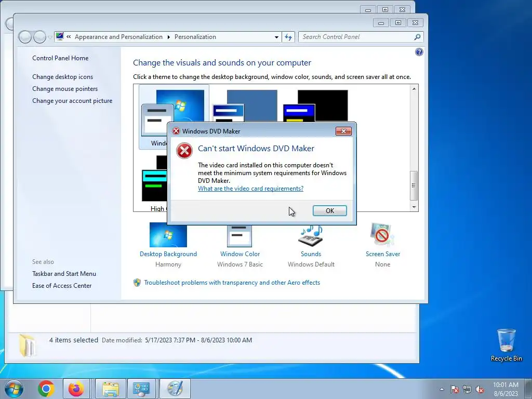Click the Control Panel address bar icon
Screen dimensions: 532x399
coord(60,36)
